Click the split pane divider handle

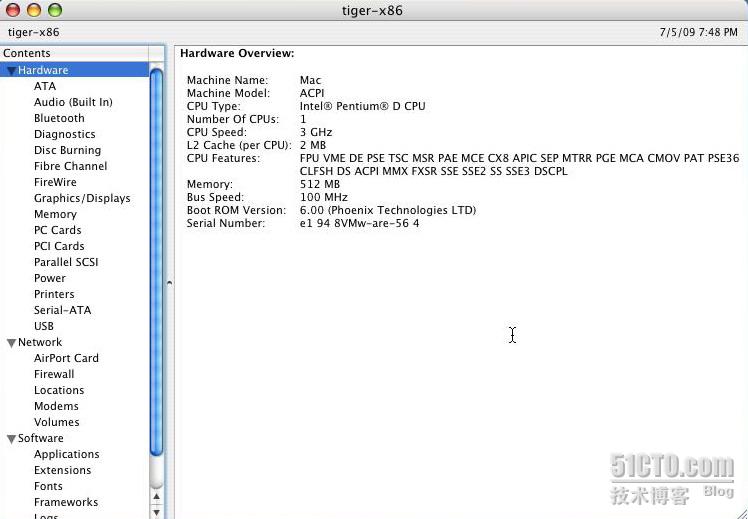click(x=169, y=283)
